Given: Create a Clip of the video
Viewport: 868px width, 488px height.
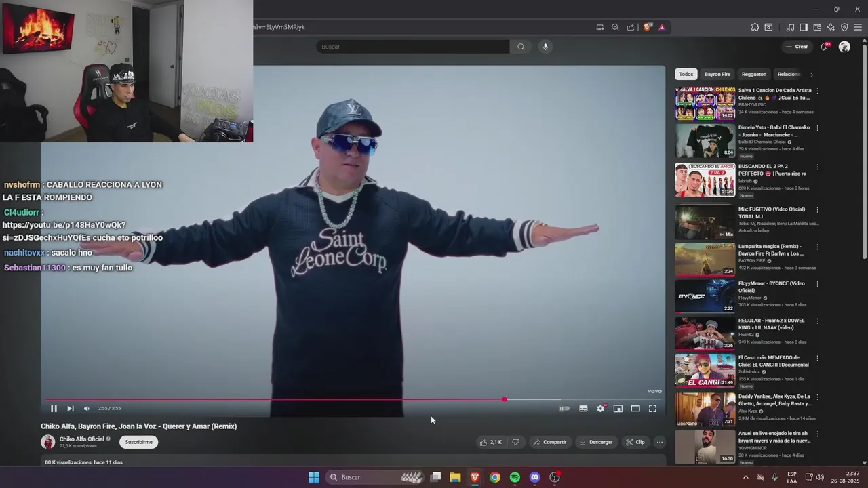Looking at the screenshot, I should [x=635, y=442].
